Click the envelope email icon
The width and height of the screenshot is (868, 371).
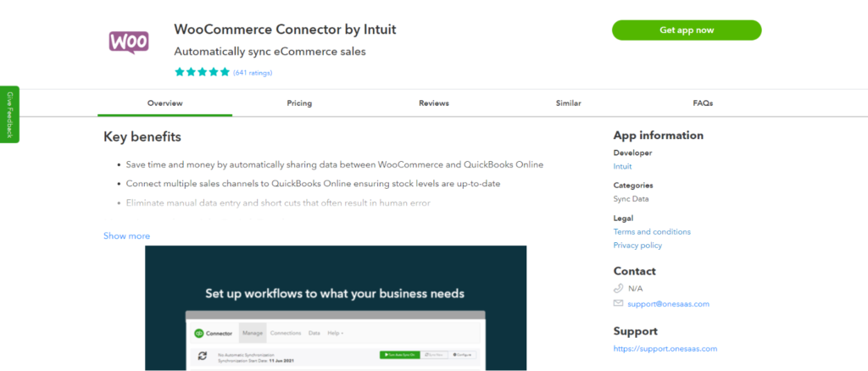tap(618, 303)
